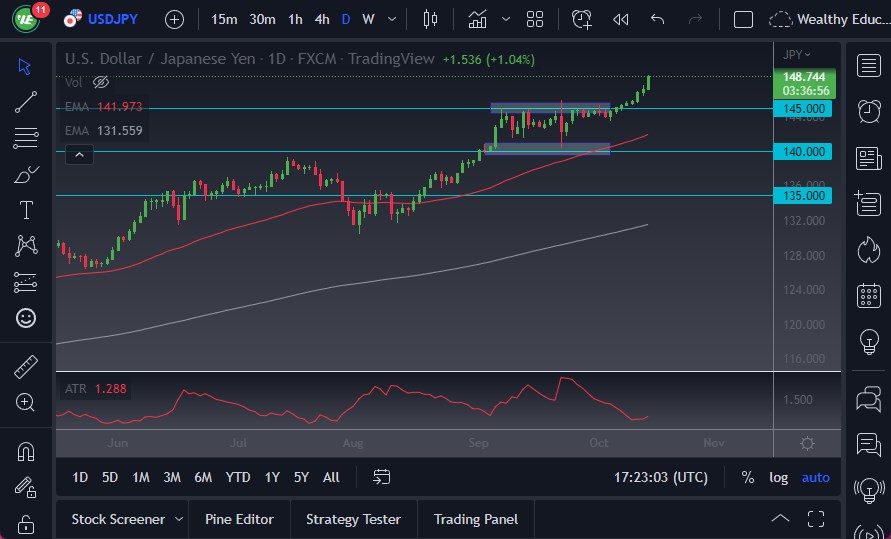Select the weekly W timeframe

368,20
